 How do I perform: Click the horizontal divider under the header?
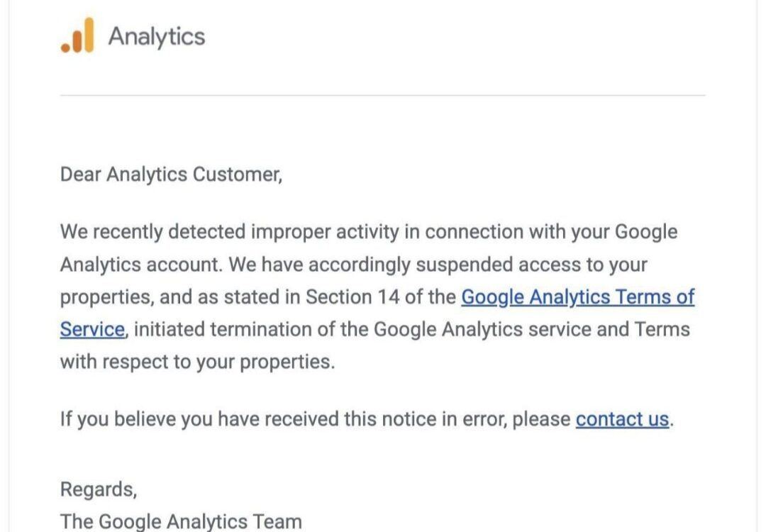382,95
